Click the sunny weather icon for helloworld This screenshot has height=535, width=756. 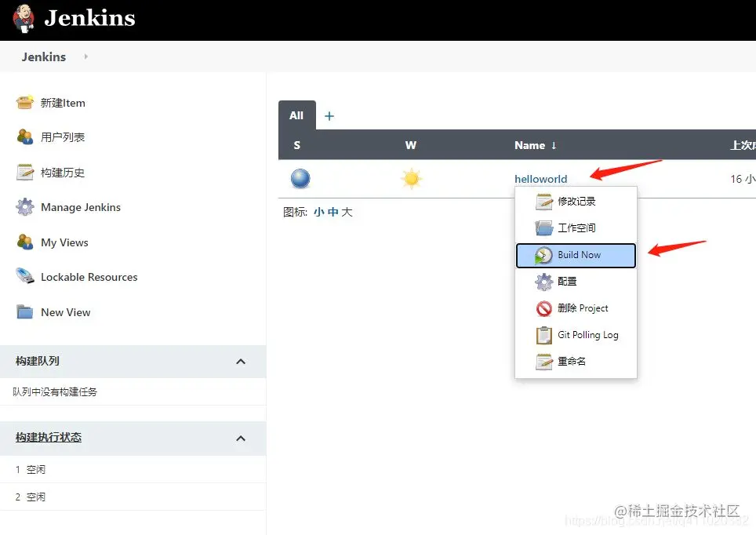[x=411, y=179]
